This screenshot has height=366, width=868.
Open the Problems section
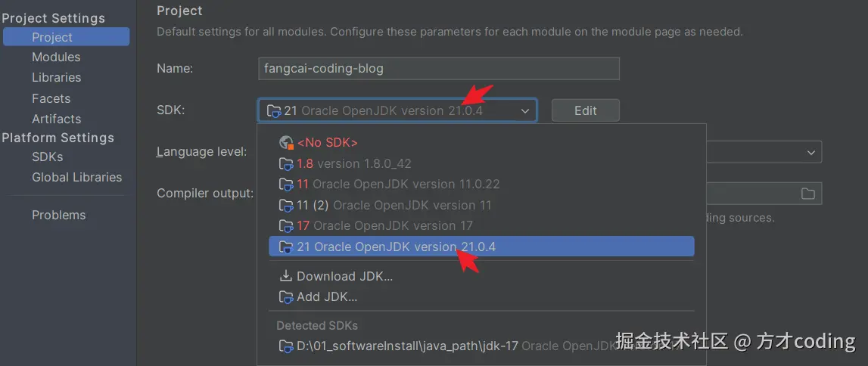click(x=58, y=215)
